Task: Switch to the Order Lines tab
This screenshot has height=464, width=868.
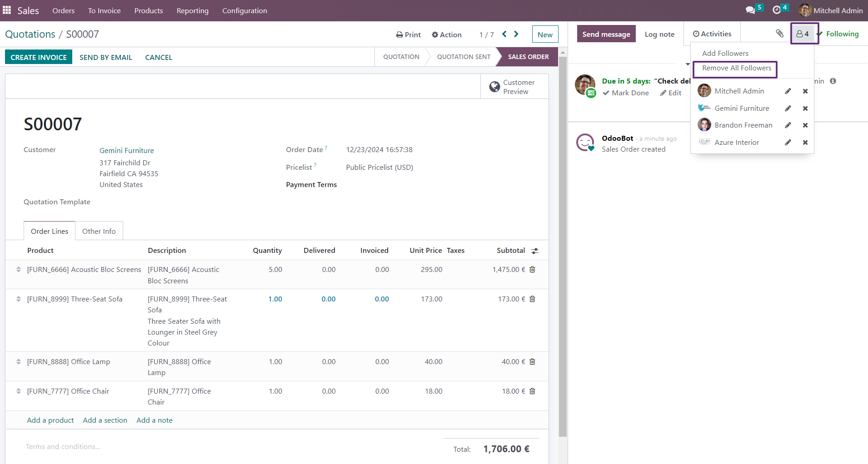Action: tap(50, 231)
